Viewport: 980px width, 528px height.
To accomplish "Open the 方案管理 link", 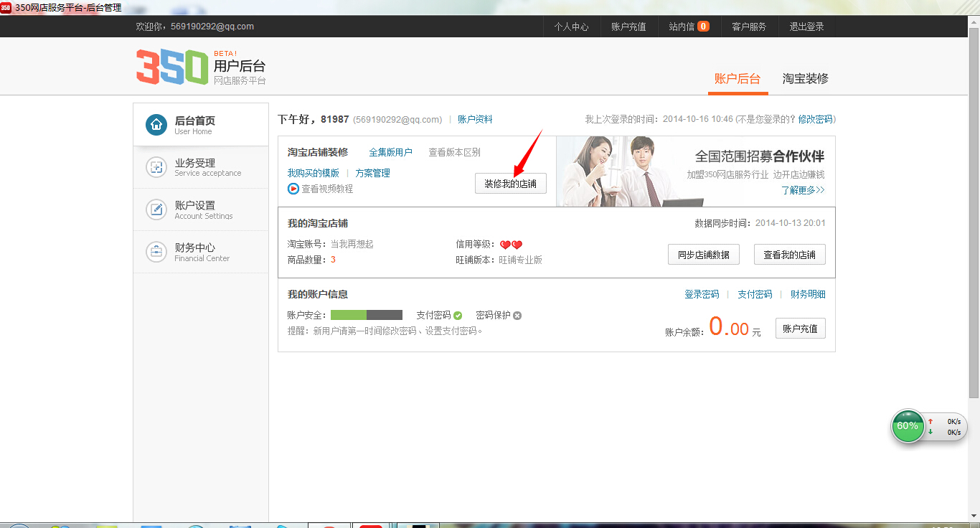I will coord(373,174).
